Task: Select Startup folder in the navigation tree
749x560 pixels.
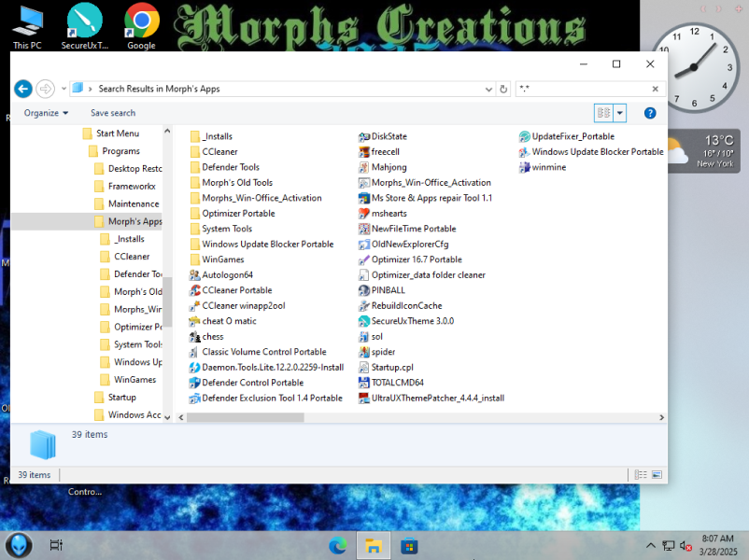Action: (121, 398)
